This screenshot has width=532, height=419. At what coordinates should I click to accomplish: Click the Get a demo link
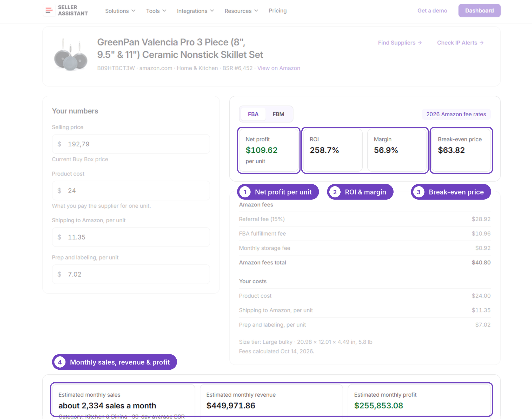click(x=432, y=11)
